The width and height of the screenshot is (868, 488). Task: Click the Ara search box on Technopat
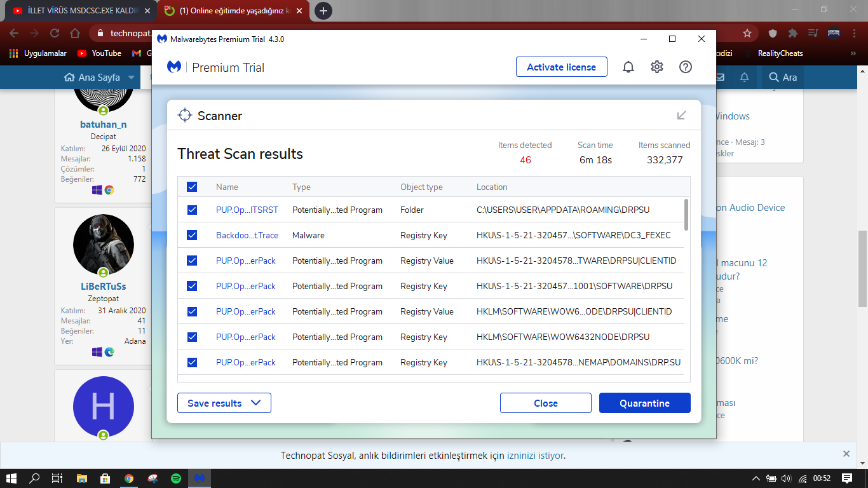click(783, 78)
